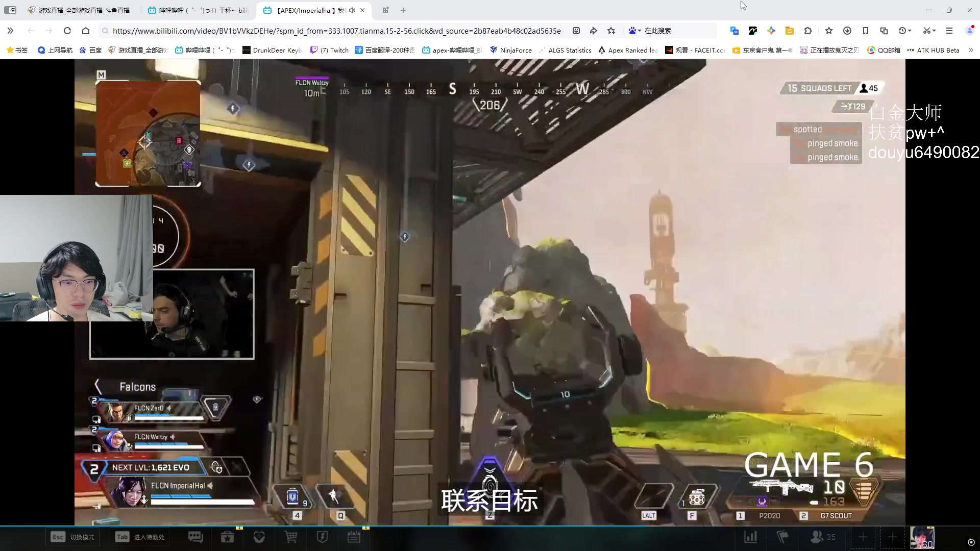This screenshot has width=980, height=551.
Task: Click the Bilibili URL address field
Action: (x=336, y=31)
